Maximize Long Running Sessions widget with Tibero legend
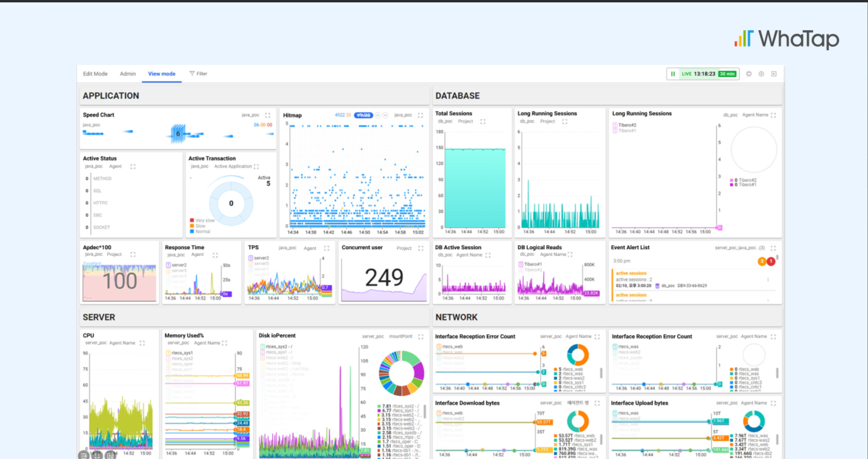 pyautogui.click(x=773, y=115)
